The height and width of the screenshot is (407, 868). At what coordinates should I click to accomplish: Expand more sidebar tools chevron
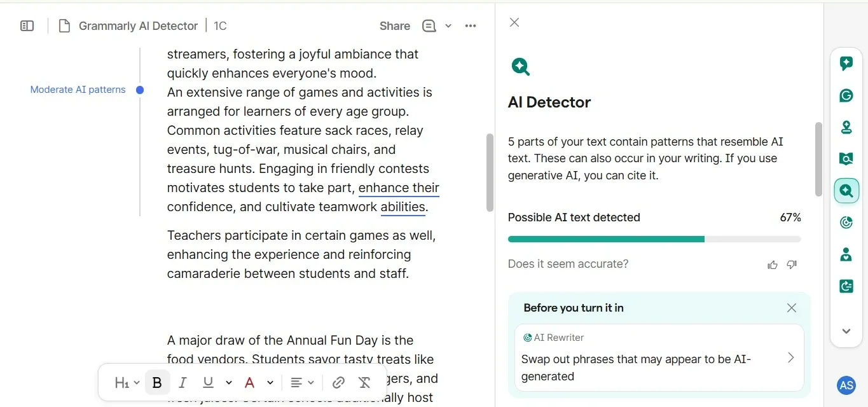tap(846, 331)
